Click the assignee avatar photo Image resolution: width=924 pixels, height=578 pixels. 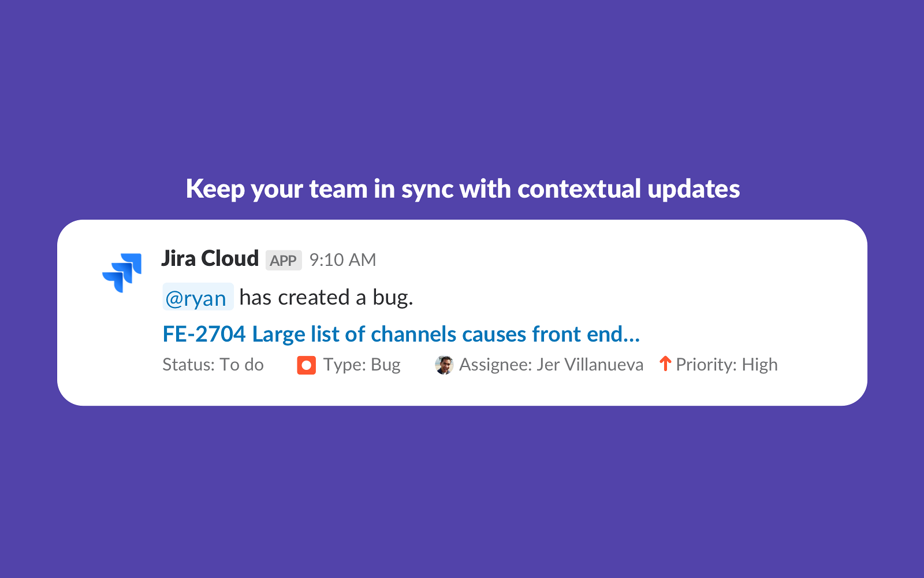click(444, 365)
